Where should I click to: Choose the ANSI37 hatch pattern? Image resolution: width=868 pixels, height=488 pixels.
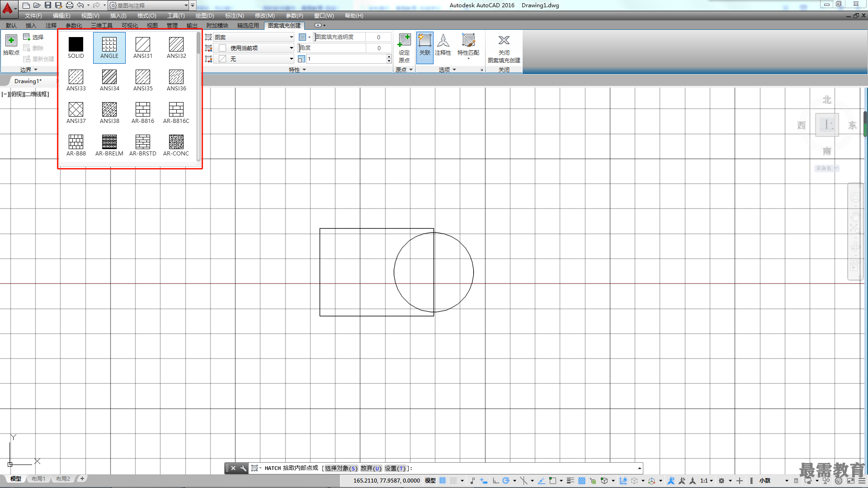76,113
